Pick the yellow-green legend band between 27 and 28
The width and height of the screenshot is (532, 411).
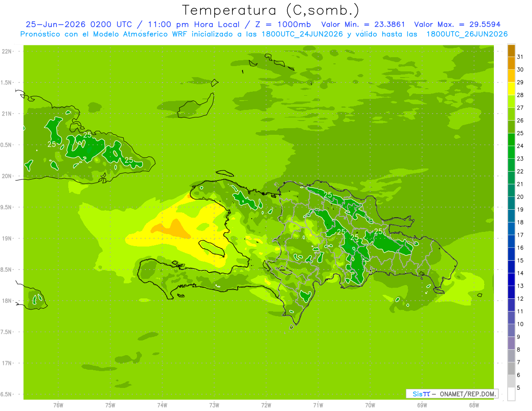511,101
